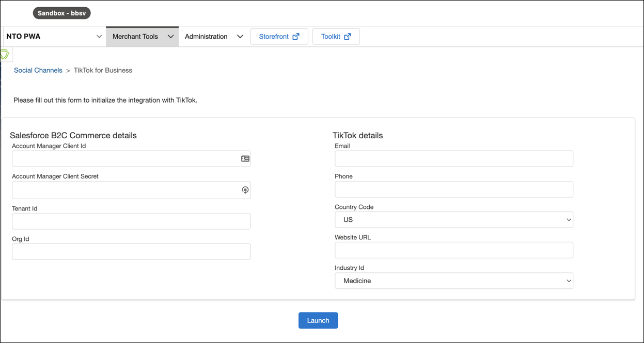The image size is (644, 343).
Task: Click the contact card icon in Client Id field
Action: point(245,159)
